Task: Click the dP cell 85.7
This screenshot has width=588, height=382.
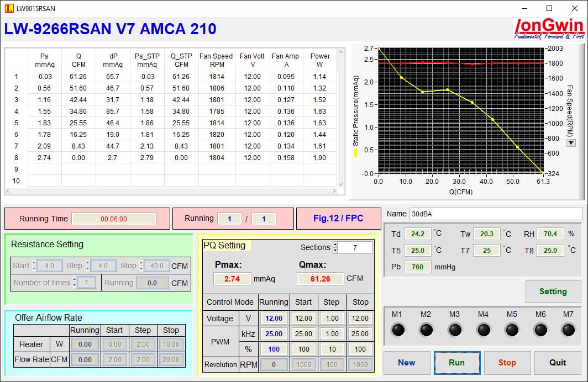Action: [x=113, y=111]
